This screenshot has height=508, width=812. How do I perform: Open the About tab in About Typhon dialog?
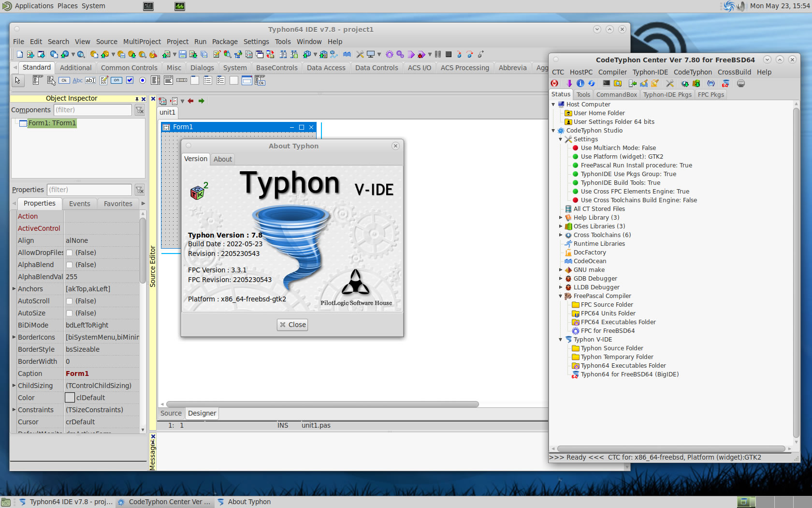[x=223, y=159]
